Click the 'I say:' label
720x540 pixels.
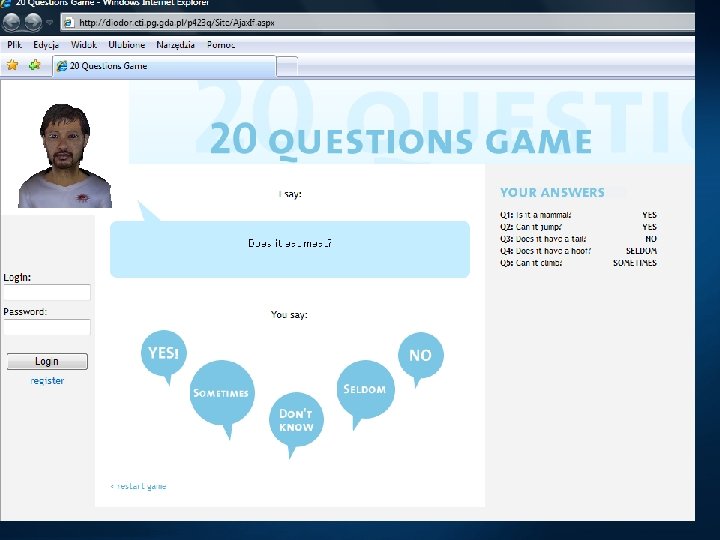pyautogui.click(x=290, y=194)
